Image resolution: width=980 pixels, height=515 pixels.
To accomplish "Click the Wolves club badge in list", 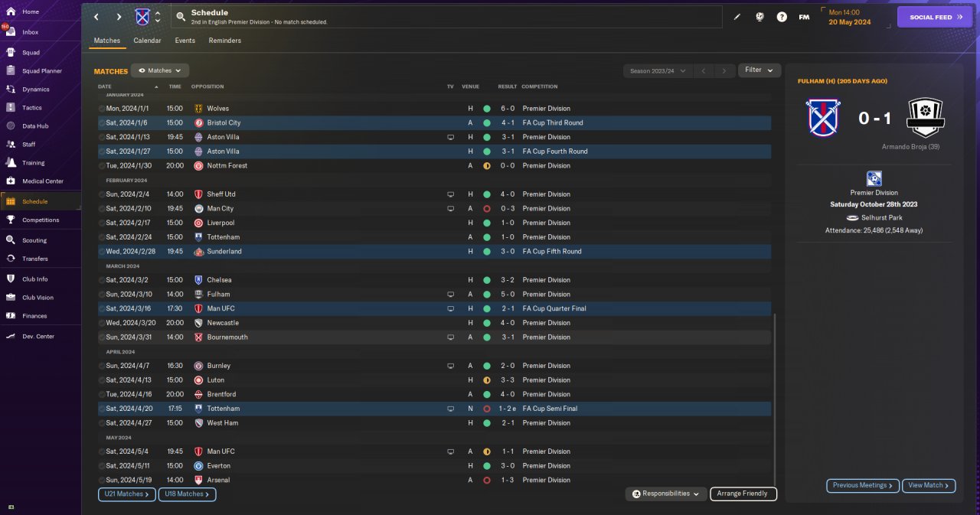I will coord(198,109).
